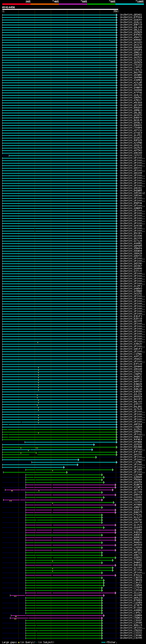The height and width of the screenshot is (644, 146).
Task: Select the UniRef100_P56864 label
Action: (x=131, y=480)
